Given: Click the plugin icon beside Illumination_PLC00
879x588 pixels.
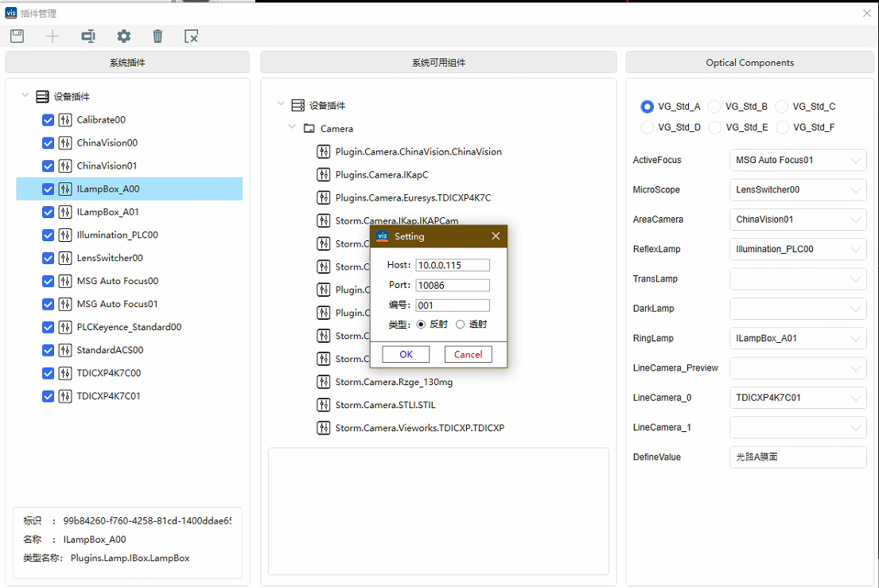Looking at the screenshot, I should [65, 235].
